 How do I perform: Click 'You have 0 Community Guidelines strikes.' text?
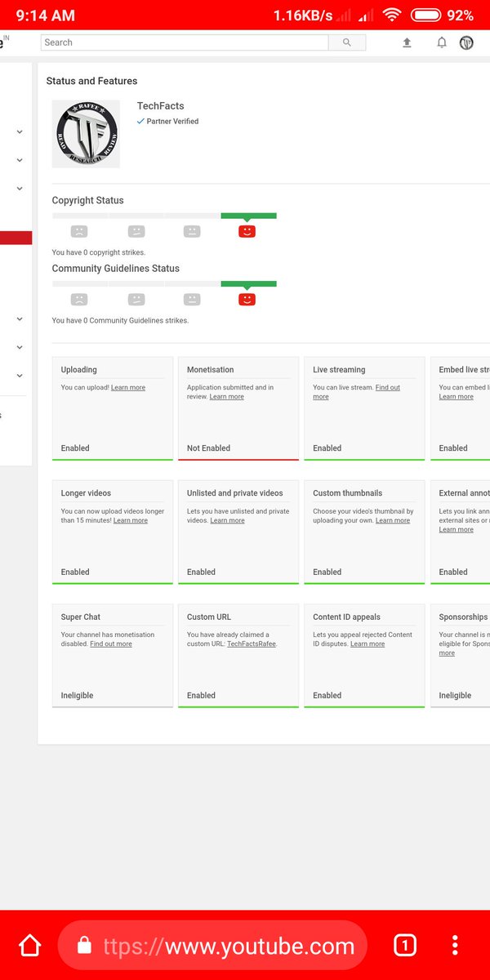(x=120, y=321)
